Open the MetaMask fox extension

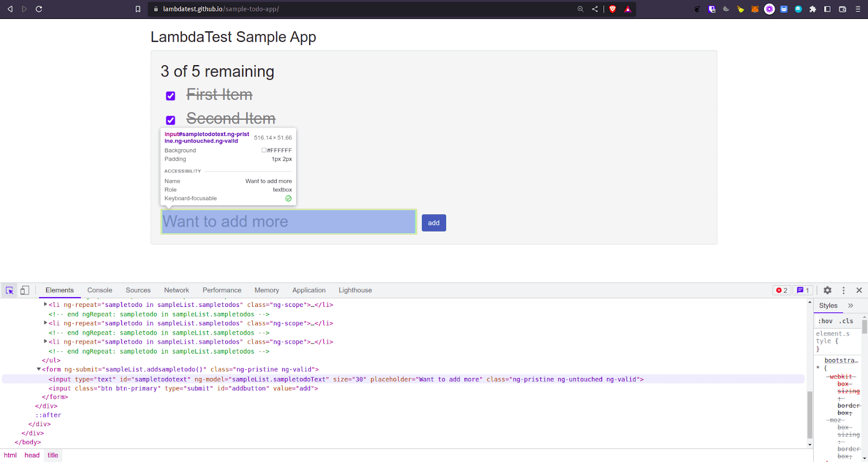tap(755, 9)
